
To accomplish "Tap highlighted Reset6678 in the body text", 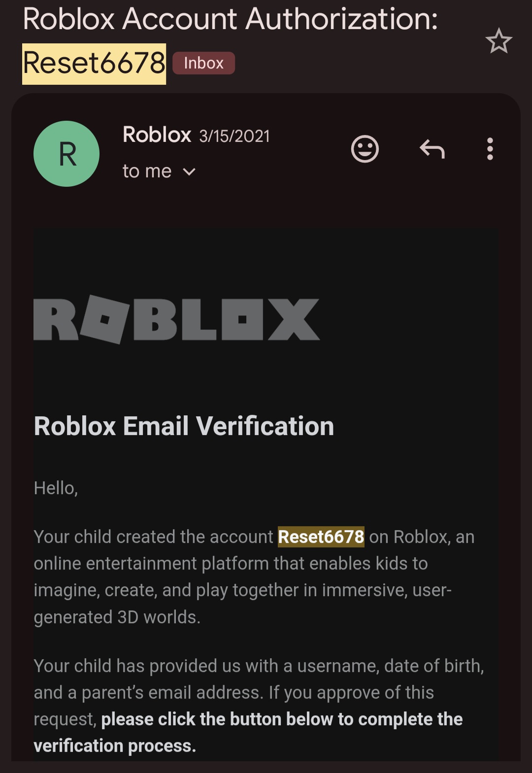I will coord(321,537).
